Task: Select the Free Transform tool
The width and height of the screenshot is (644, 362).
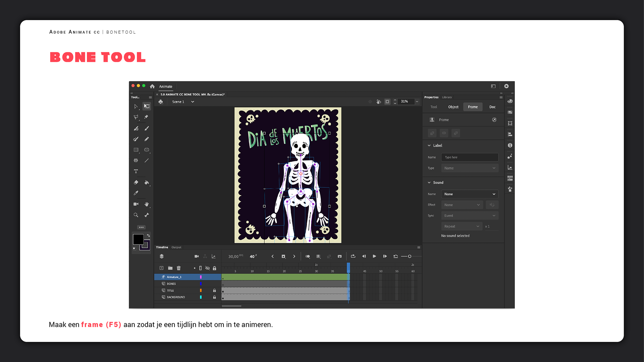Action: (x=147, y=106)
